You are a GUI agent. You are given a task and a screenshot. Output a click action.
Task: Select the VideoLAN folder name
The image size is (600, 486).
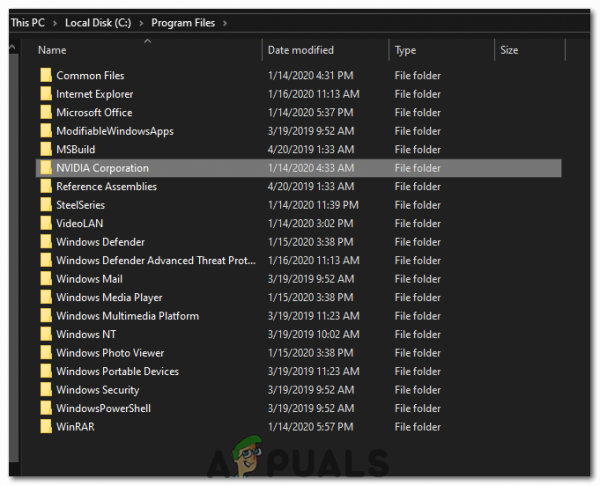click(x=80, y=223)
